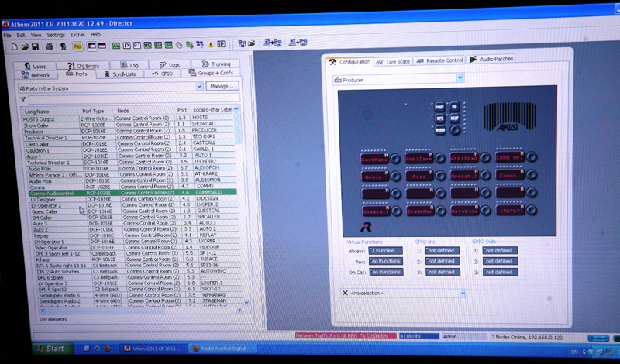Switch to the GPIO tab
Screen dimensions: 620x364
(x=163, y=74)
